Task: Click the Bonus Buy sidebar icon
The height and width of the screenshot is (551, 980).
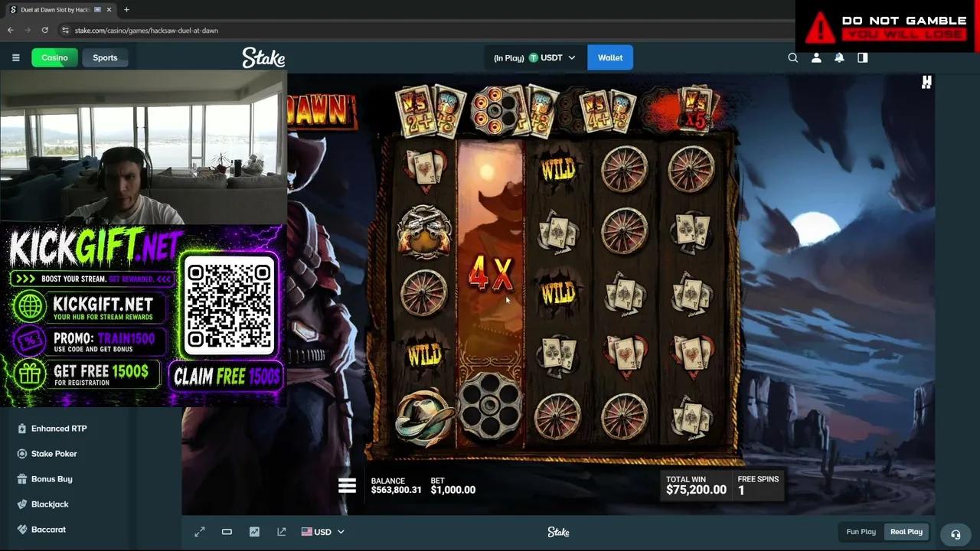Action: pyautogui.click(x=22, y=479)
